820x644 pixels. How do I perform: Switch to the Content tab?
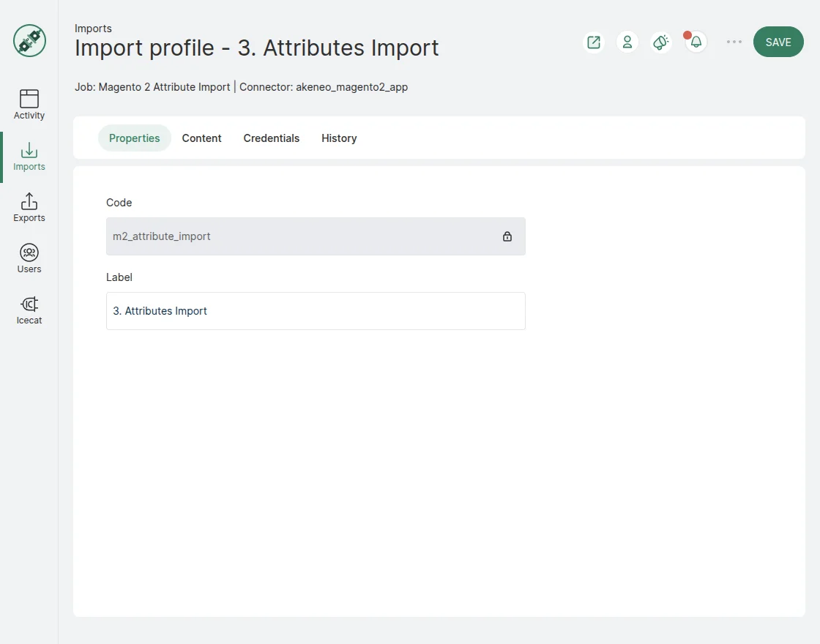click(201, 138)
